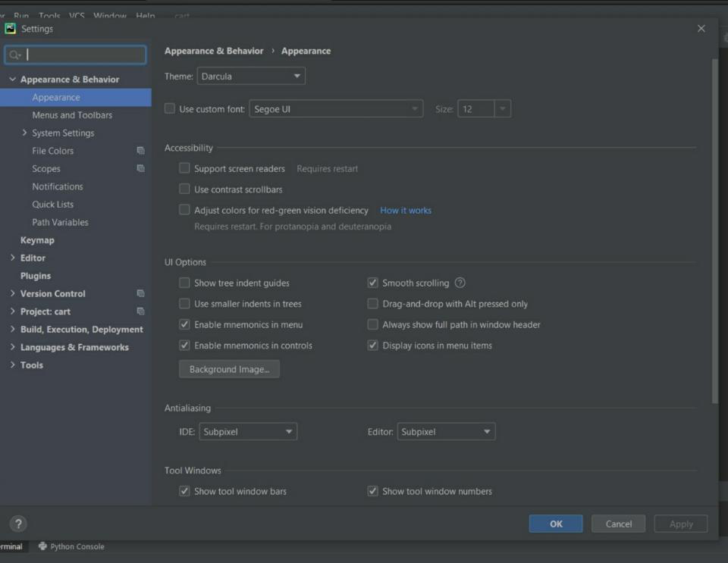Open the How it works link
The image size is (728, 563).
coord(406,211)
